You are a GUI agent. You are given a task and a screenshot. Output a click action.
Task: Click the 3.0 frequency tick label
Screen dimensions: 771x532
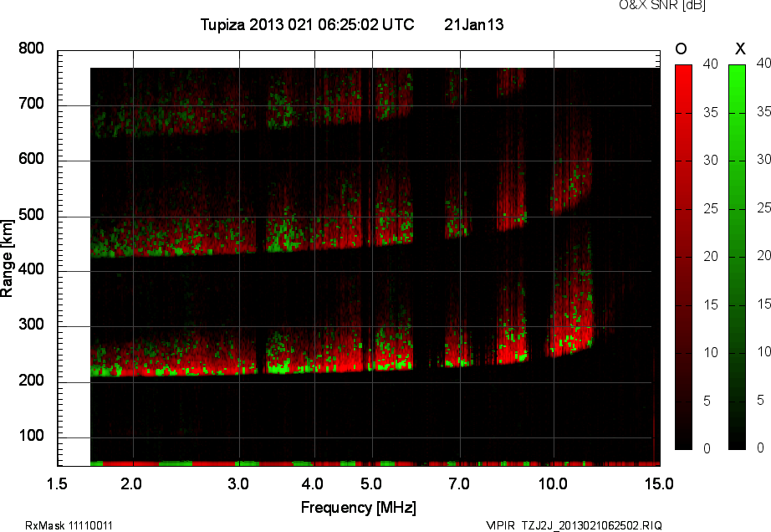coord(238,484)
